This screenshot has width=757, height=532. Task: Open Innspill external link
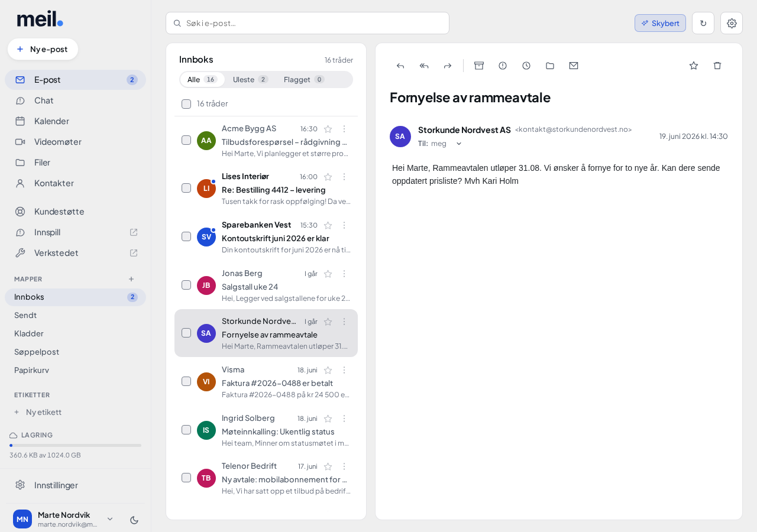[76, 232]
